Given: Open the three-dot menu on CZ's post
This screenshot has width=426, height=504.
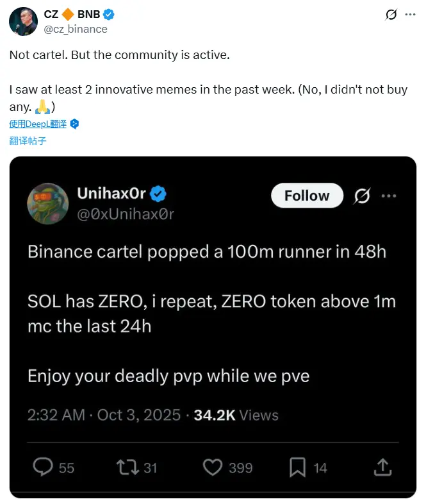Looking at the screenshot, I should tap(410, 15).
